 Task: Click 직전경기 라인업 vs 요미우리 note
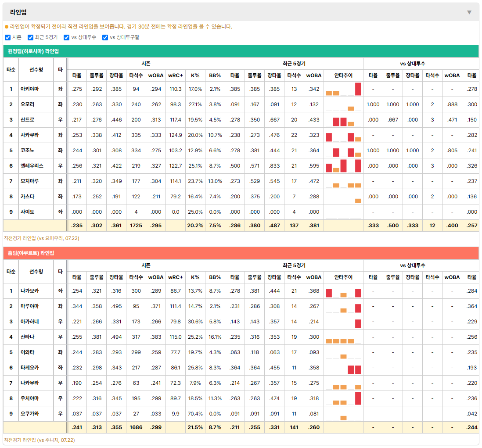pos(42,238)
